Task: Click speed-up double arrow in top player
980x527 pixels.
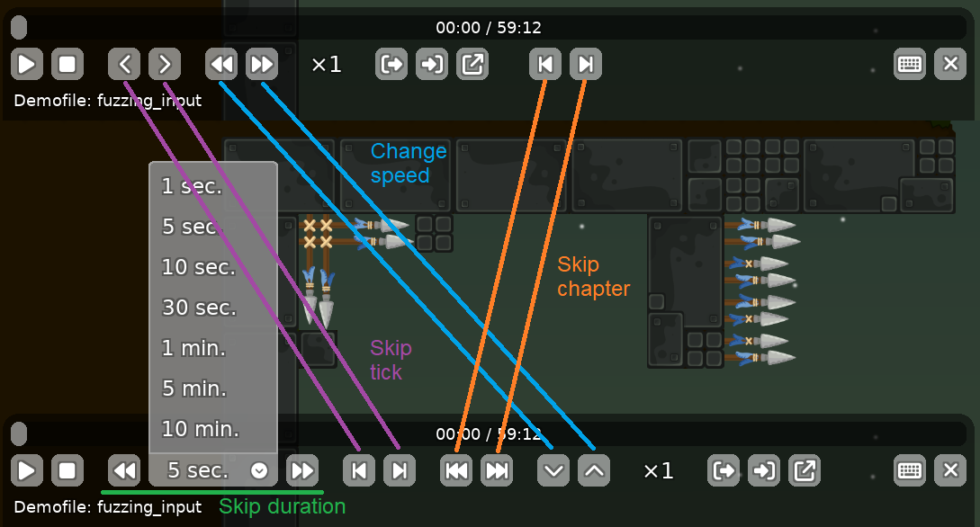Action: 262,64
